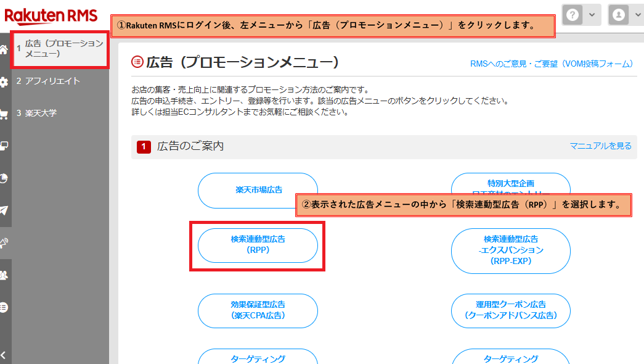Click the shopping cart icon in sidebar
Viewport: 644px width, 364px height.
[x=4, y=114]
